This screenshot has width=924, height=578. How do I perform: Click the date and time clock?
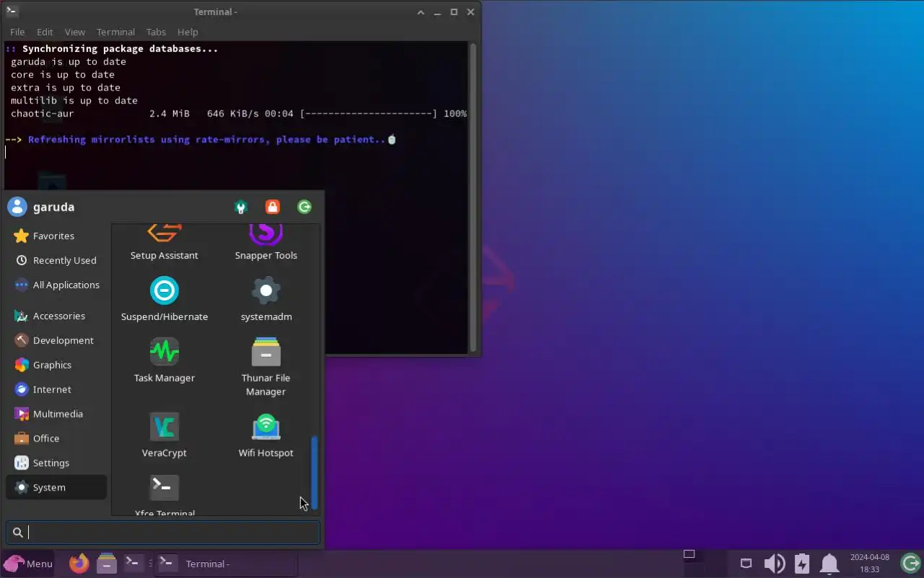pyautogui.click(x=870, y=564)
